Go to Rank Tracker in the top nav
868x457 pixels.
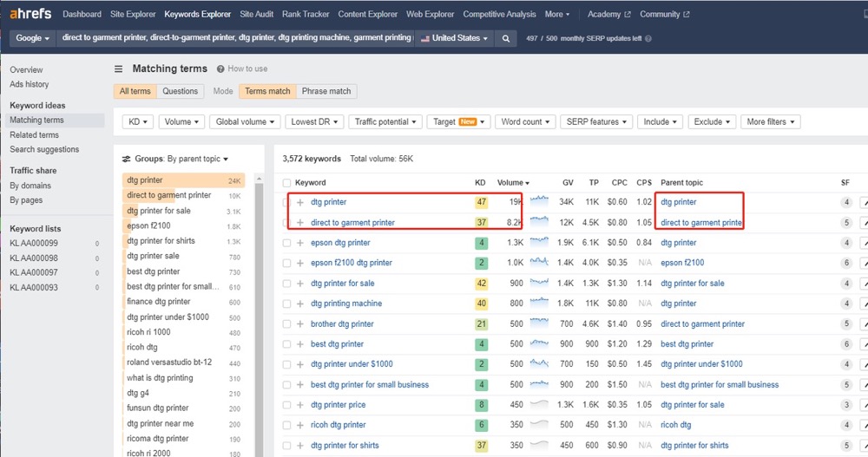[306, 15]
